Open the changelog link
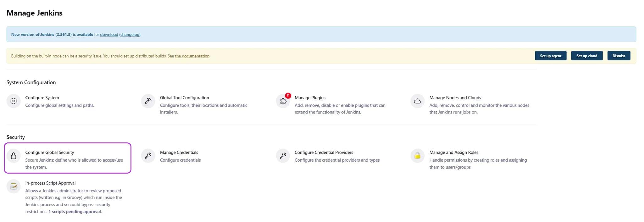644x222 pixels. 130,35
